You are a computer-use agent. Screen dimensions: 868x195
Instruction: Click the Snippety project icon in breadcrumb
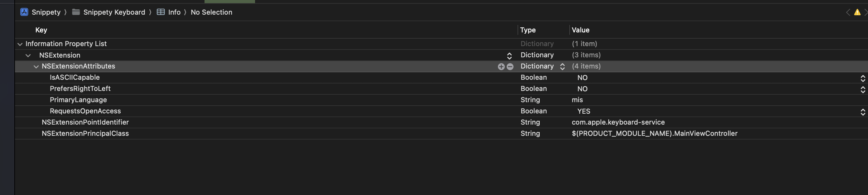pyautogui.click(x=24, y=12)
